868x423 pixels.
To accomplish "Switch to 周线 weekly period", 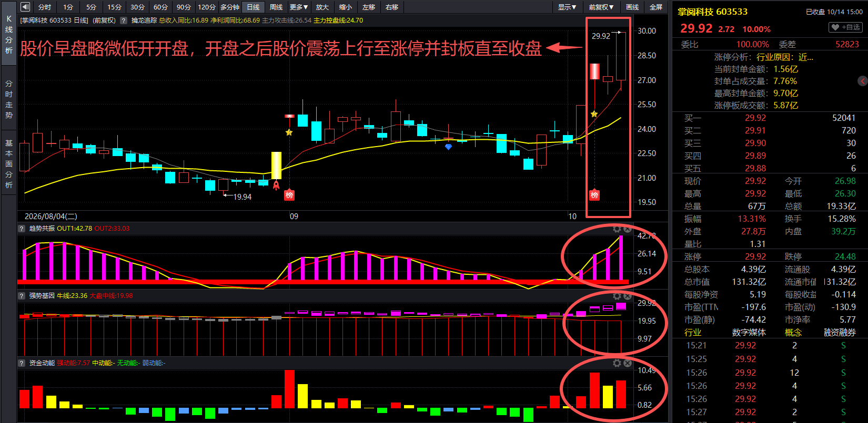I will coord(276,7).
